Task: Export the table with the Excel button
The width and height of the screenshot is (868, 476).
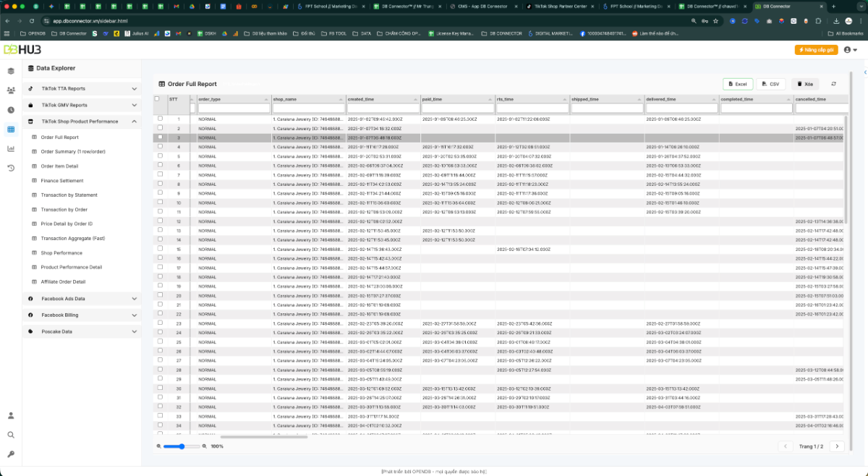Action: click(x=738, y=84)
